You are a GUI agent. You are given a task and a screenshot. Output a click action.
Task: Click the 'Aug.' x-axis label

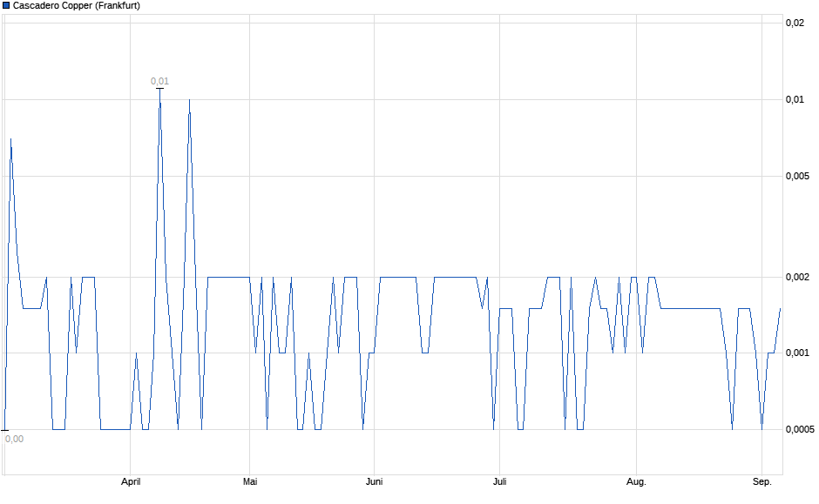coord(636,481)
